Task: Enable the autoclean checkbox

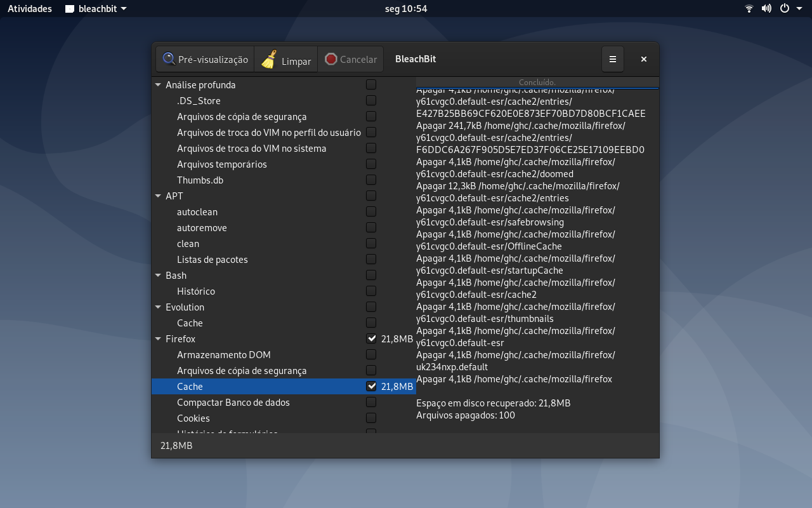Action: pos(371,211)
